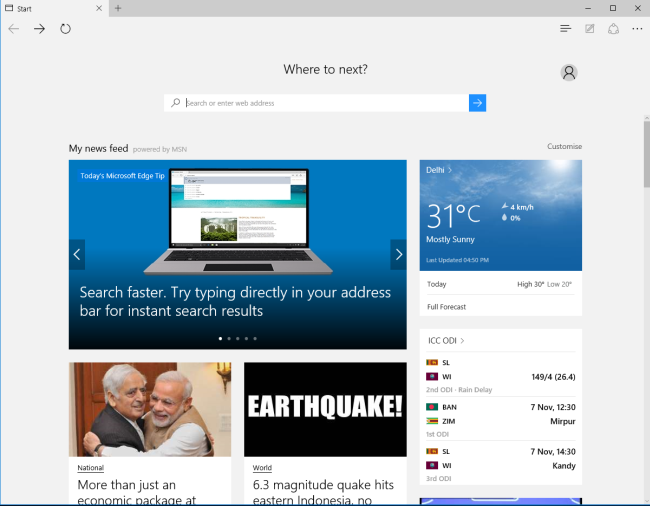Image resolution: width=650 pixels, height=506 pixels.
Task: Select the fifth carousel dot indicator
Action: (255, 339)
